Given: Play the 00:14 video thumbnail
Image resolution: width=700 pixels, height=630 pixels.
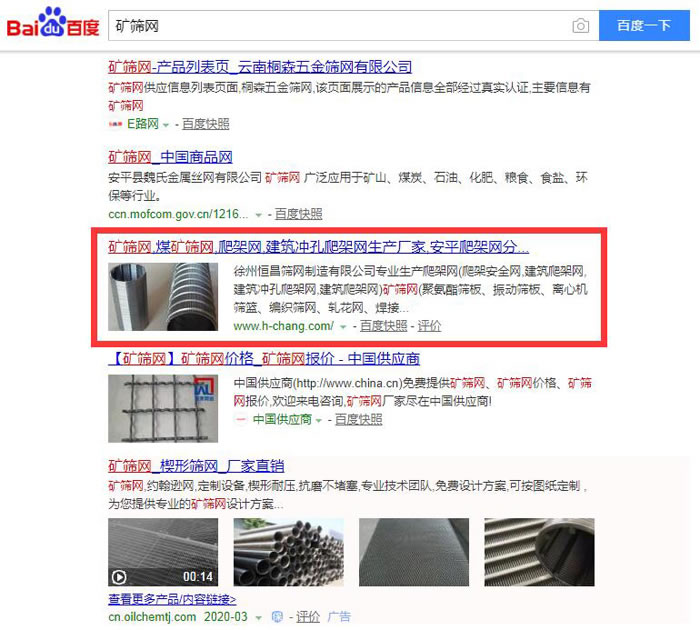Looking at the screenshot, I should [163, 552].
